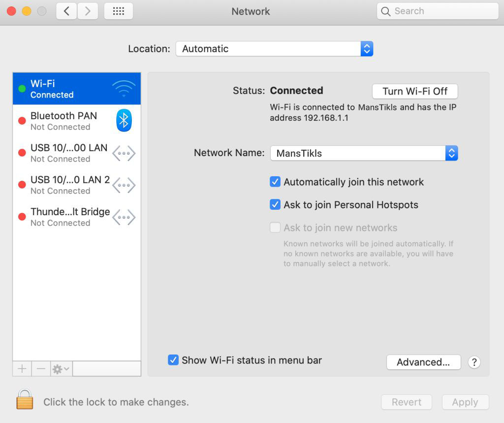The height and width of the screenshot is (423, 504).
Task: Click the Bluetooth icon in service list
Action: click(124, 121)
